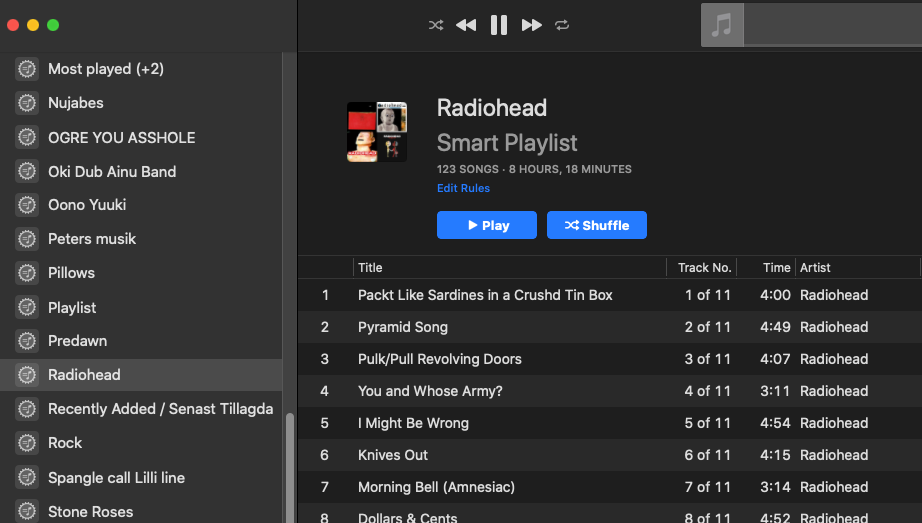
Task: Click the Rock playlist gear icon
Action: [x=26, y=443]
